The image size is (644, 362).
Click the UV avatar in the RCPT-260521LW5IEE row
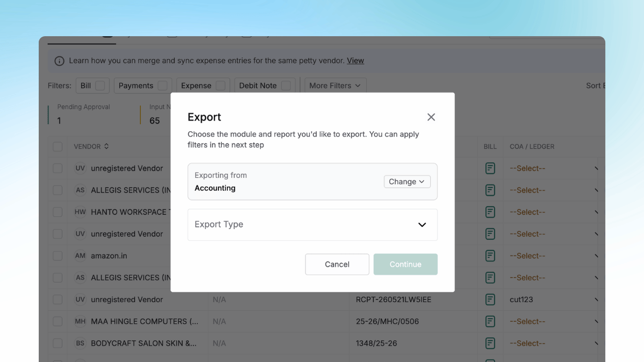coord(80,300)
